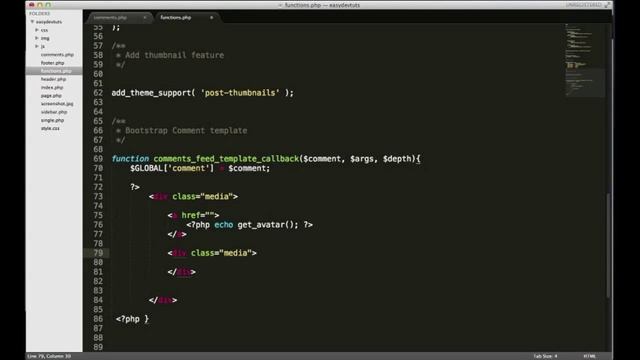Click the editor vertical scrollbar
The height and width of the screenshot is (360, 640).
click(609, 245)
